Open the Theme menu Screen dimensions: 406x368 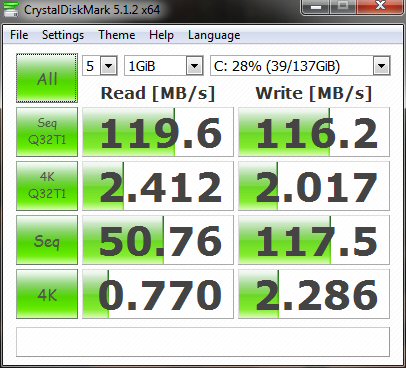tap(117, 35)
